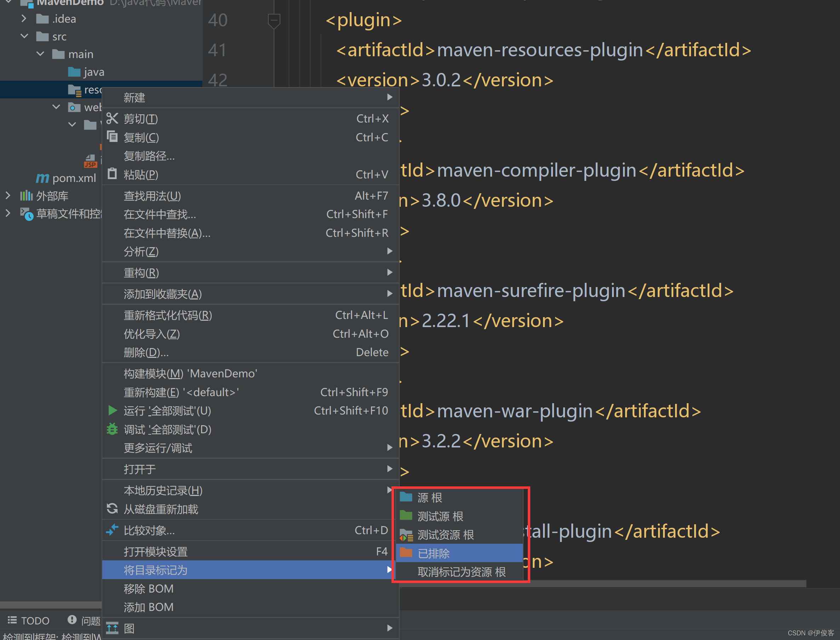Click the blue java source folder icon

pos(74,72)
